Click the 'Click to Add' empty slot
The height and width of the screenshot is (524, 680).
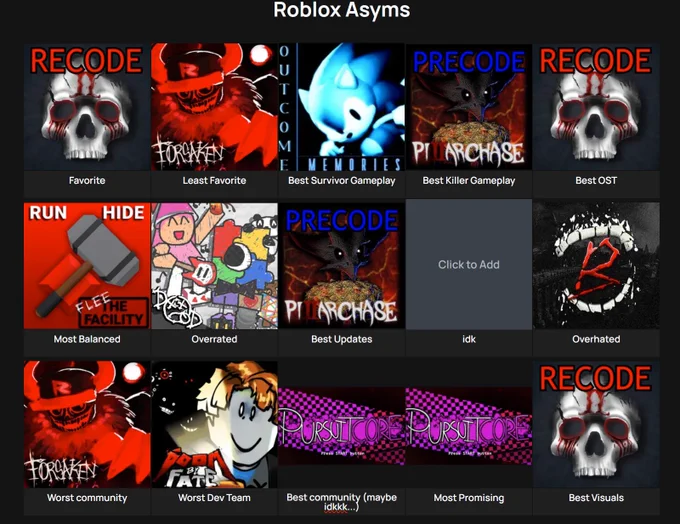[469, 265]
